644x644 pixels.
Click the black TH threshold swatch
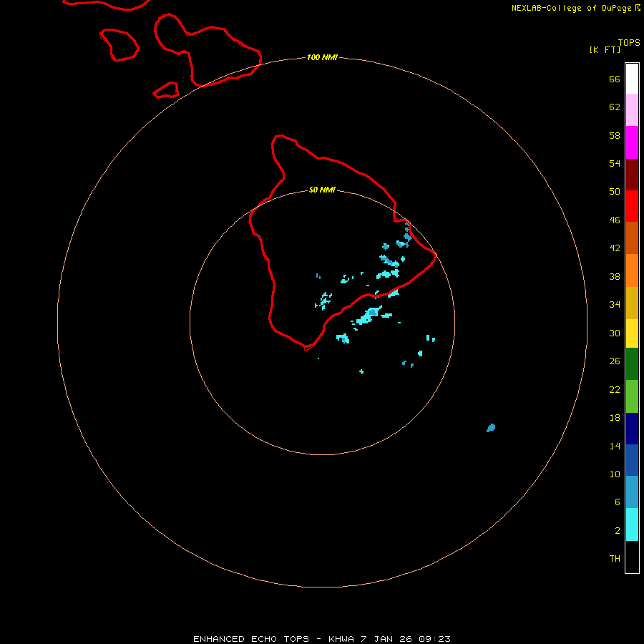coord(632,557)
